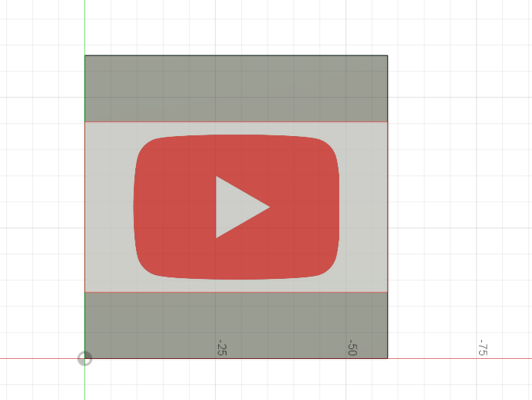The height and width of the screenshot is (400, 532).
Task: Click the sketch origin point circle
Action: point(84,359)
